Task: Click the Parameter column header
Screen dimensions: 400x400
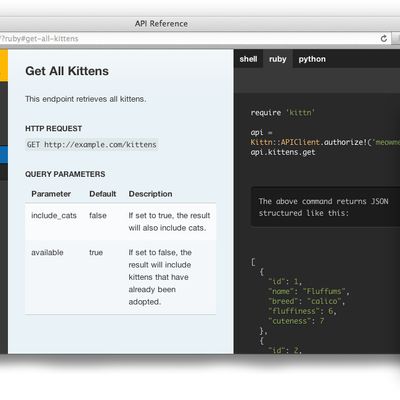Action: 51,194
